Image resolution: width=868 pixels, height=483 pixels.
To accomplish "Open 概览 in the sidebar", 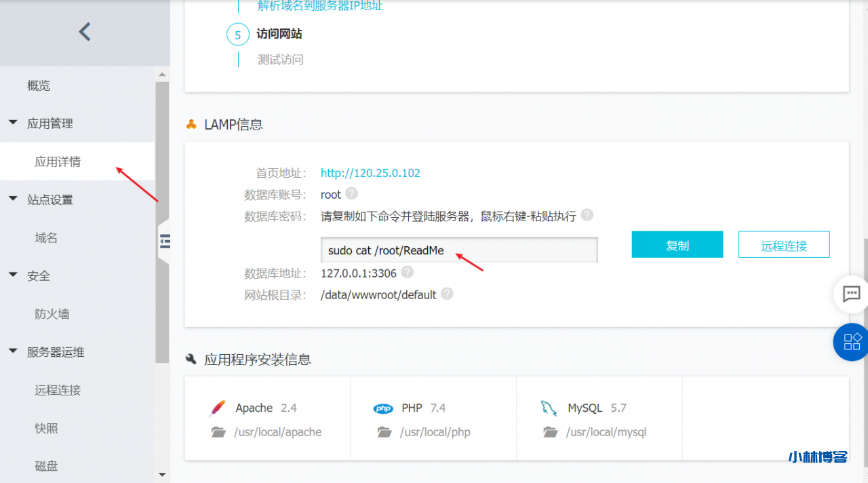I will tap(39, 85).
